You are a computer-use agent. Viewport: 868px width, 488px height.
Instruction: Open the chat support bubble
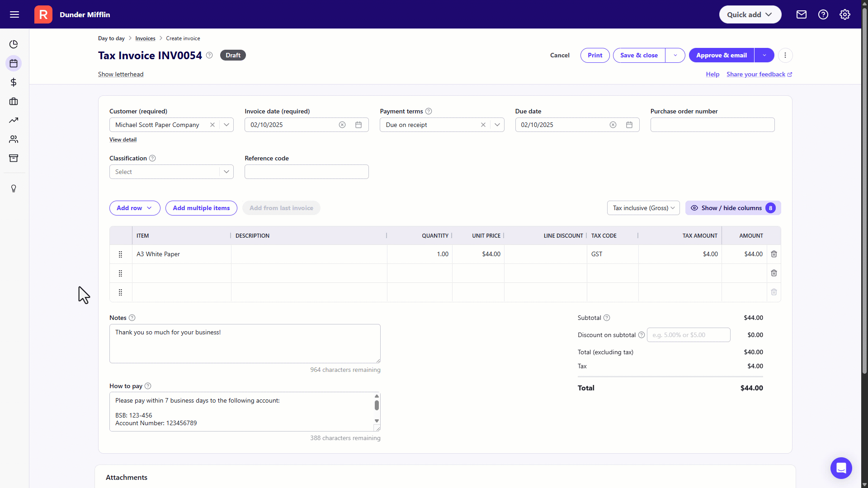841,468
